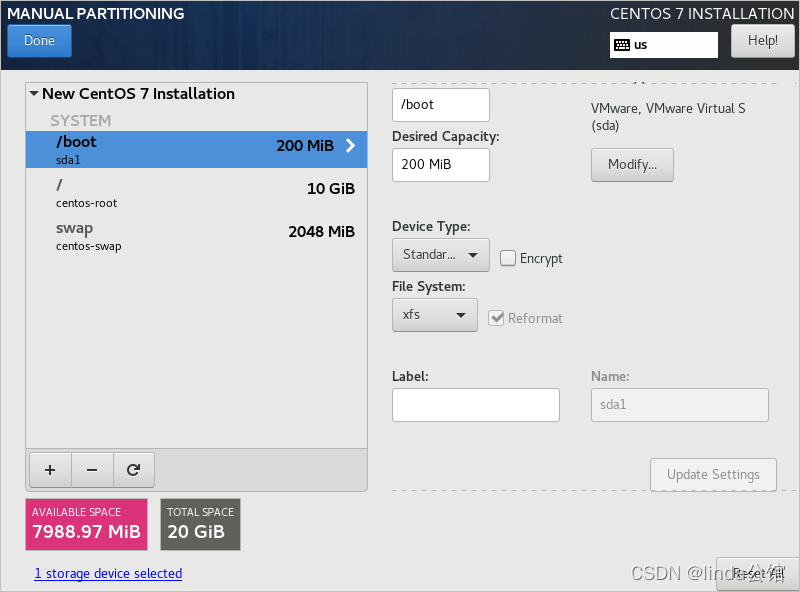
Task: Click the 10 GiB size value
Action: tap(331, 189)
